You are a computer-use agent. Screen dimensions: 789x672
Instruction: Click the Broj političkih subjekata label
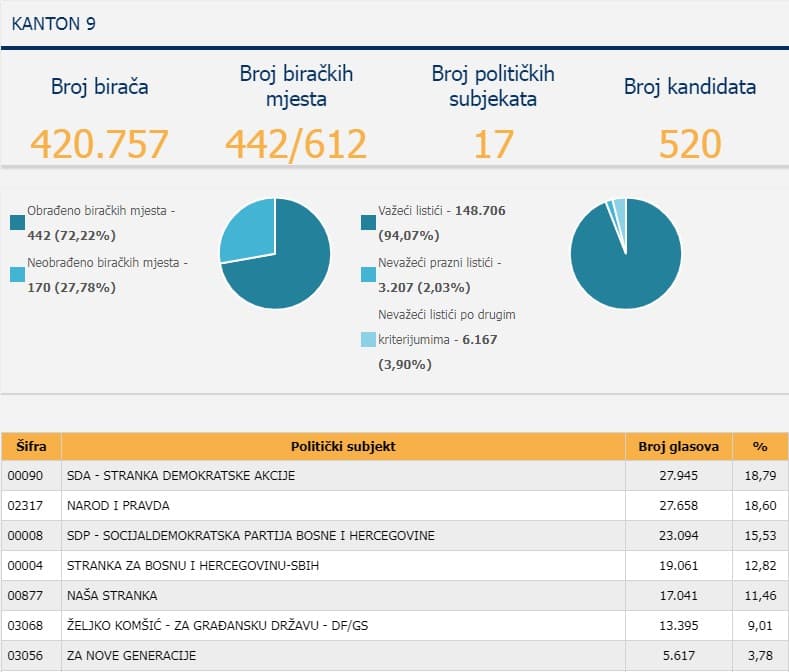493,86
